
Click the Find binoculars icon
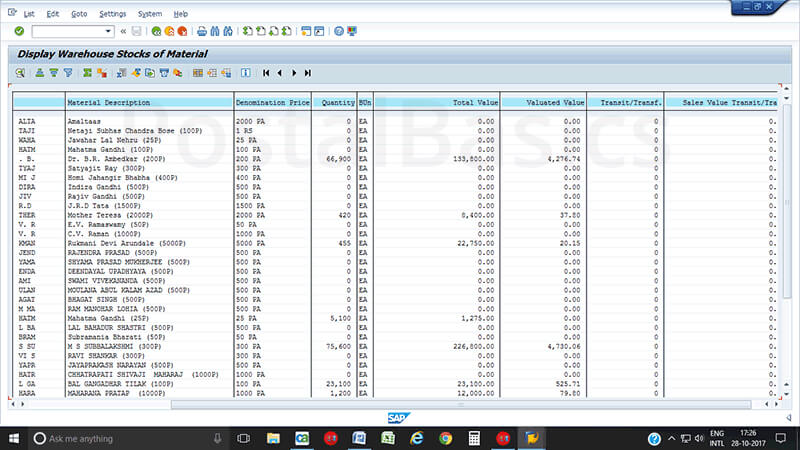point(216,31)
